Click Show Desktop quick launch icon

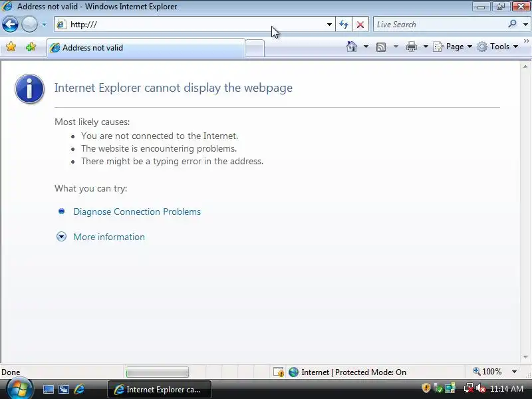point(48,390)
